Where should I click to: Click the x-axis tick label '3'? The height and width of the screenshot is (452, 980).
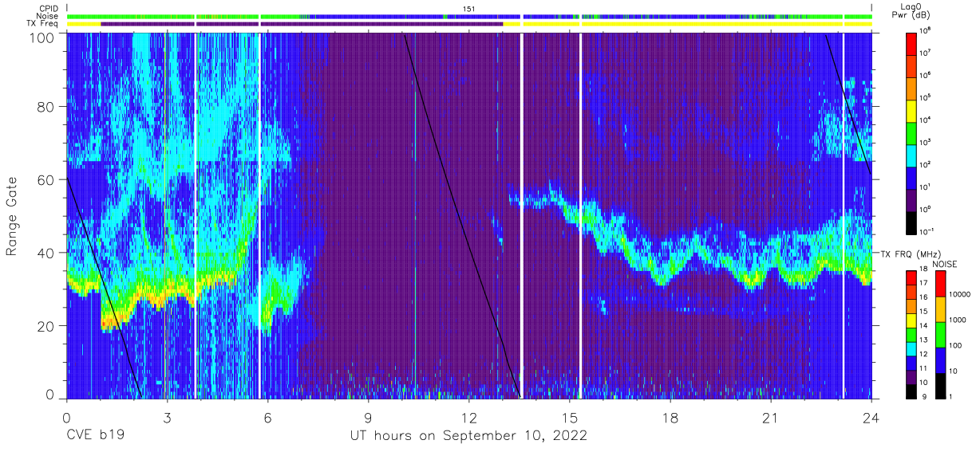pyautogui.click(x=167, y=418)
